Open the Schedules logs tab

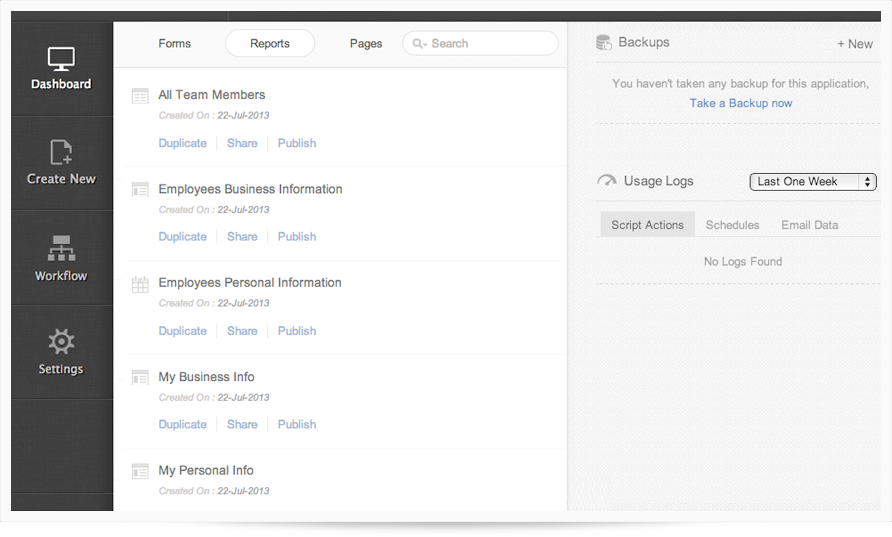732,225
